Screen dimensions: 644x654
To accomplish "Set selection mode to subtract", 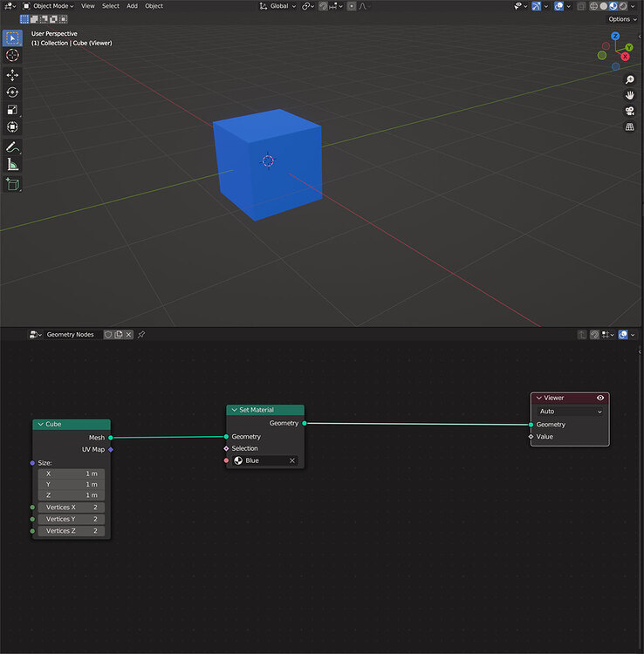I will point(44,19).
